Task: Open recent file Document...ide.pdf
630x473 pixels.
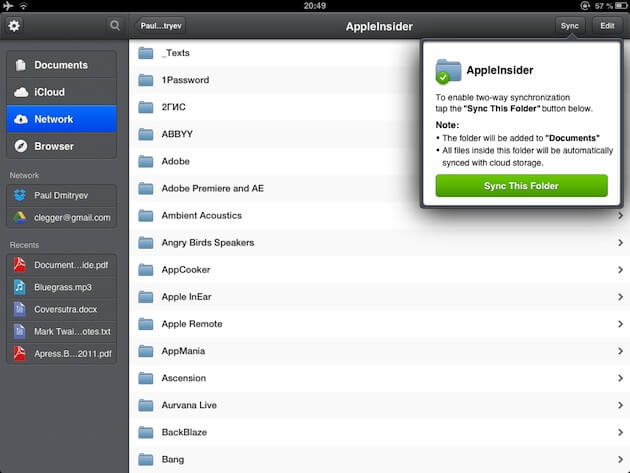Action: pos(61,265)
